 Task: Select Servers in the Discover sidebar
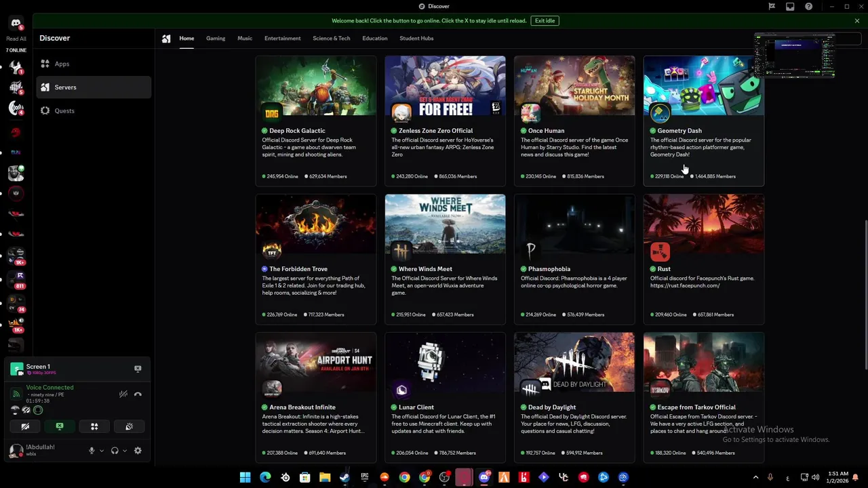(x=94, y=87)
